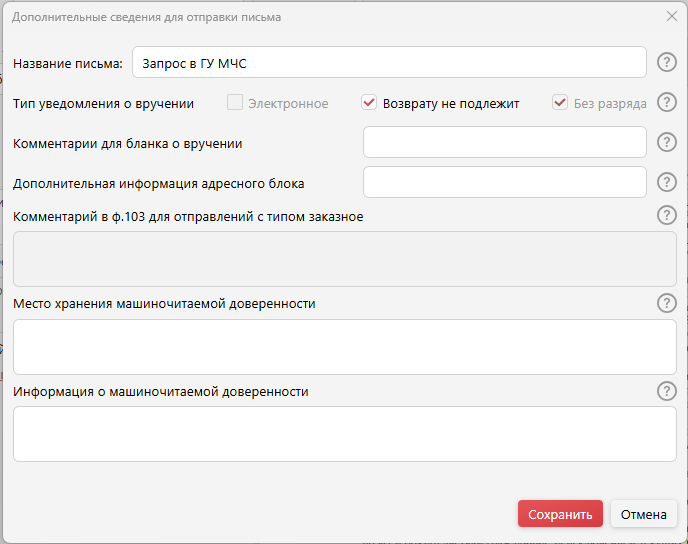
Task: Open help for Комментарий в ф.103
Action: coord(667,216)
